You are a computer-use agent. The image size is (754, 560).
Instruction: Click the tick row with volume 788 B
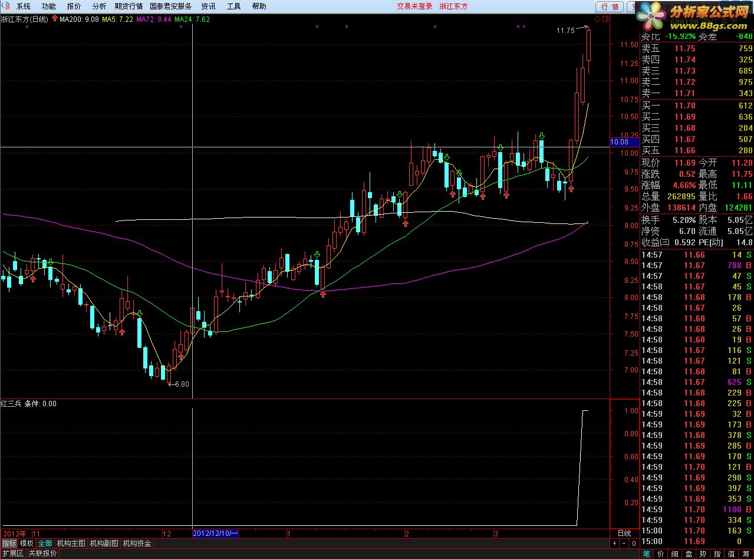tap(697, 265)
